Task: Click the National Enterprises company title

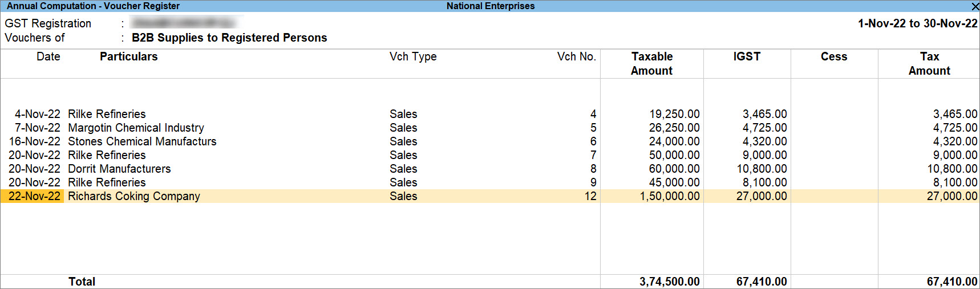Action: point(491,6)
